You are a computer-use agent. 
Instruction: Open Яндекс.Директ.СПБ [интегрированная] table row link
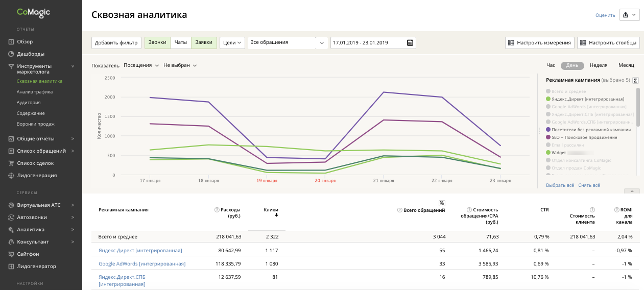122,280
